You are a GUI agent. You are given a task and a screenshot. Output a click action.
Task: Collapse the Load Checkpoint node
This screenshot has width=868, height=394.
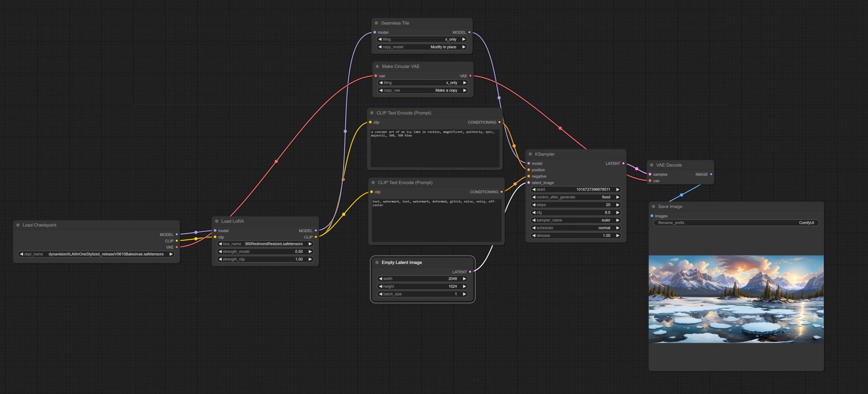(17, 225)
